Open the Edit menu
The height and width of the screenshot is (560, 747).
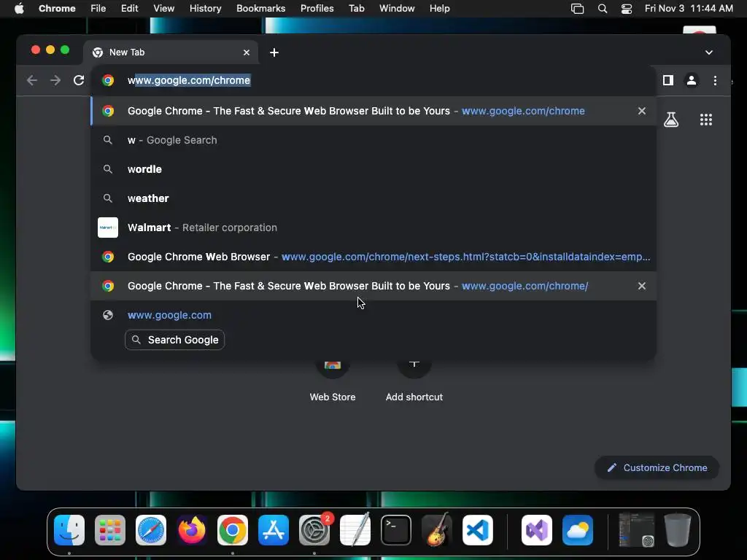[x=129, y=9]
